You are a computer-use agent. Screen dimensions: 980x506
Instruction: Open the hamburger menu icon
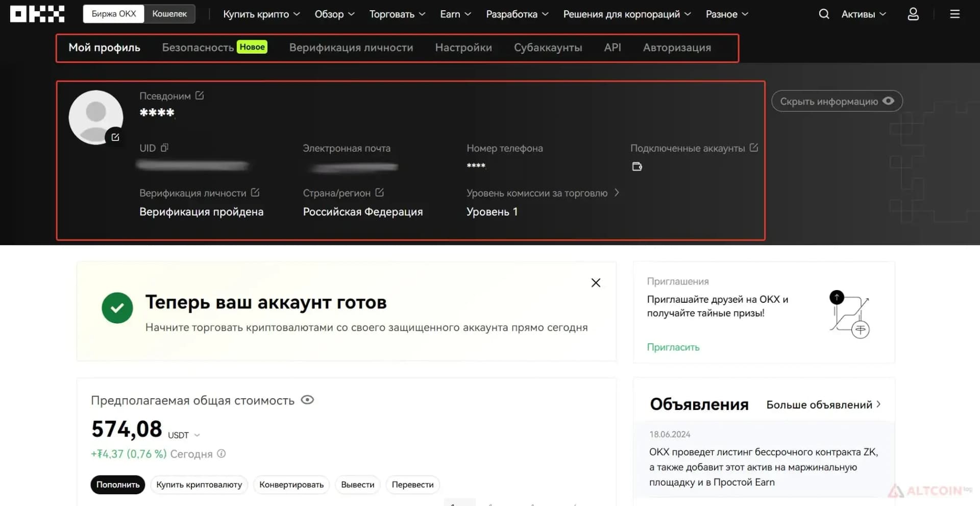(954, 14)
